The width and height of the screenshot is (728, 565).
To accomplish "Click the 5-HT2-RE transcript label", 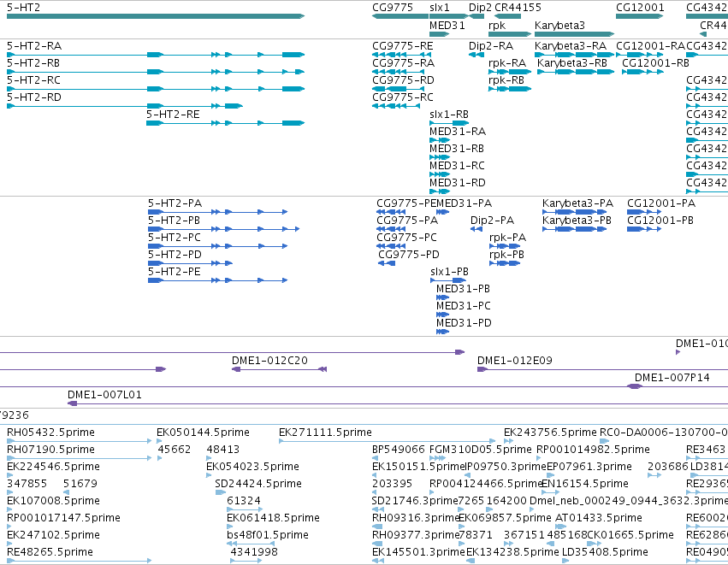I will click(x=173, y=115).
